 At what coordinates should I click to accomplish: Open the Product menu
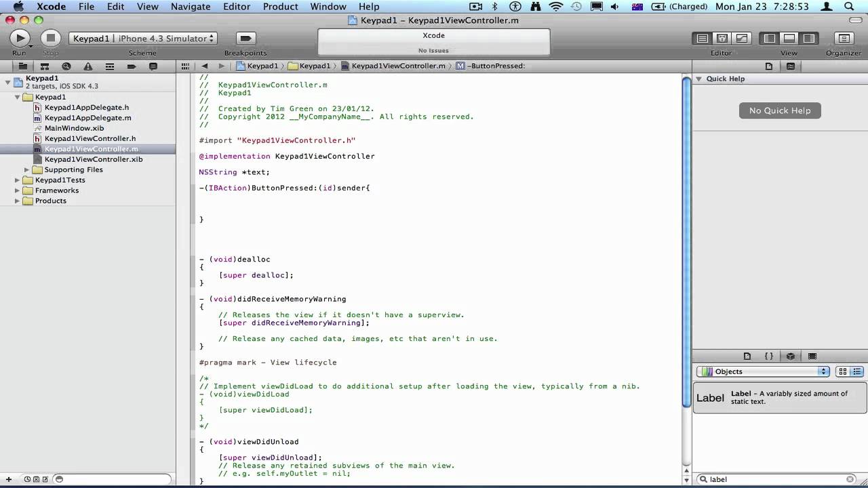(x=280, y=6)
